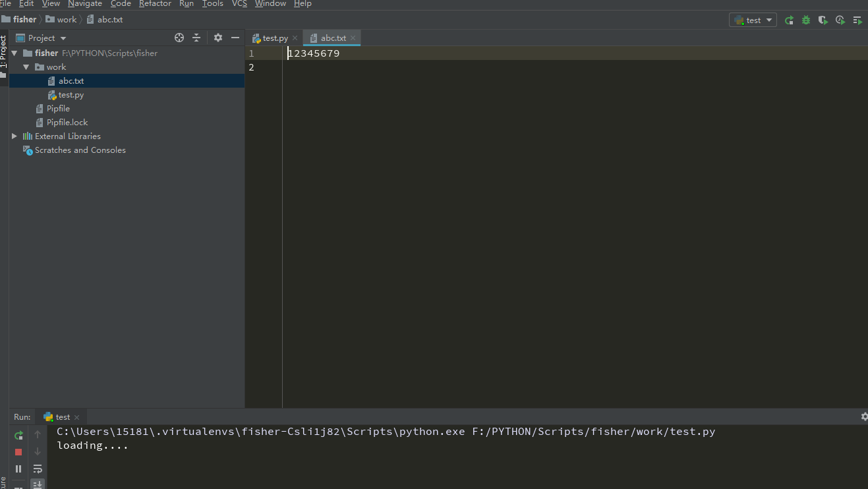Run the test configuration via green play icon
This screenshot has width=868, height=489.
coord(789,20)
